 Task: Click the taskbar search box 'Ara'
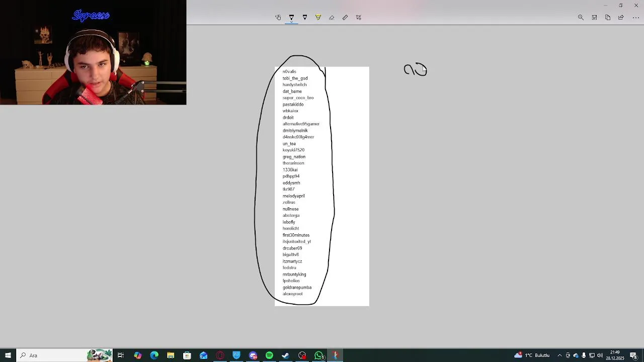coord(65,355)
